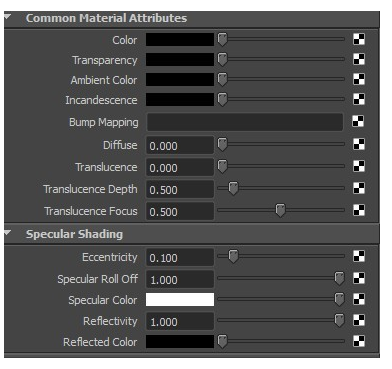This screenshot has height=369, width=392.
Task: Click the checker icon for Incandescence
Action: 359,99
